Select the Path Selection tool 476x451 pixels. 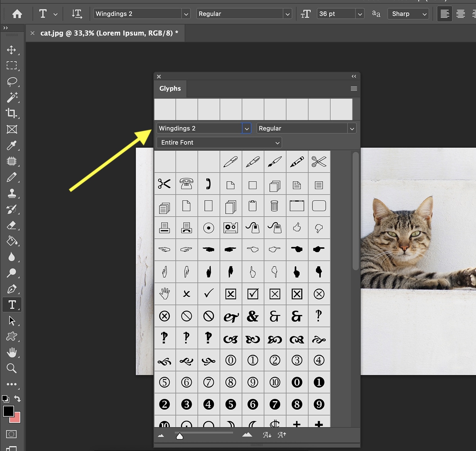click(x=12, y=321)
